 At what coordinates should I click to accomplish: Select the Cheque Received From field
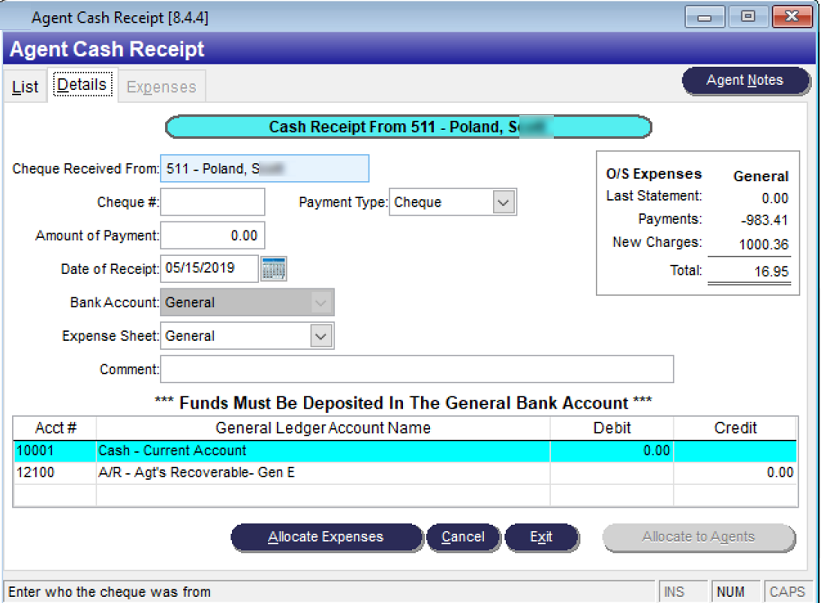click(264, 168)
